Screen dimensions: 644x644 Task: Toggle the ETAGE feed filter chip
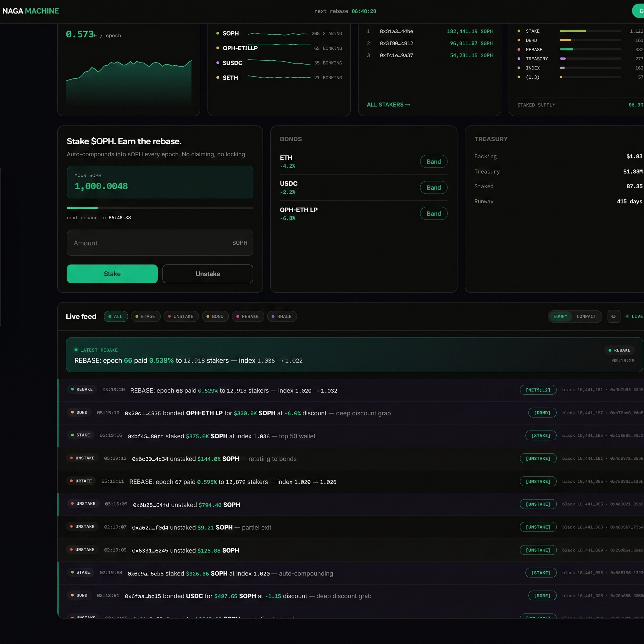pyautogui.click(x=145, y=316)
